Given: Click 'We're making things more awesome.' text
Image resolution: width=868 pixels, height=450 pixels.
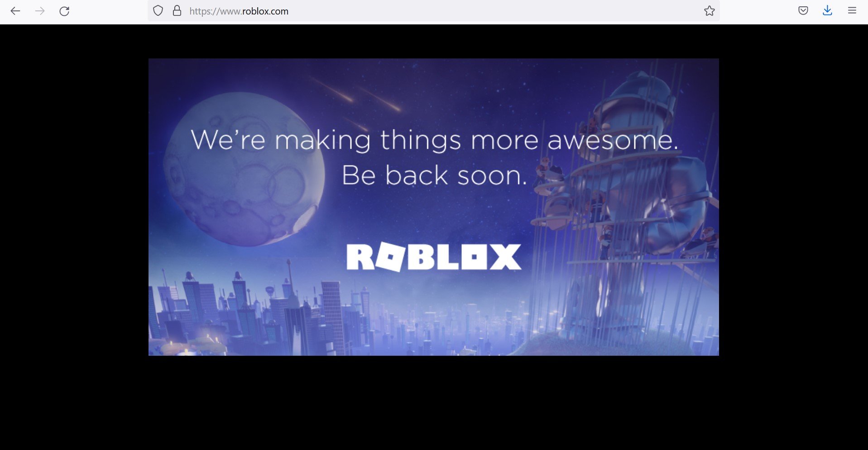Looking at the screenshot, I should pos(435,140).
